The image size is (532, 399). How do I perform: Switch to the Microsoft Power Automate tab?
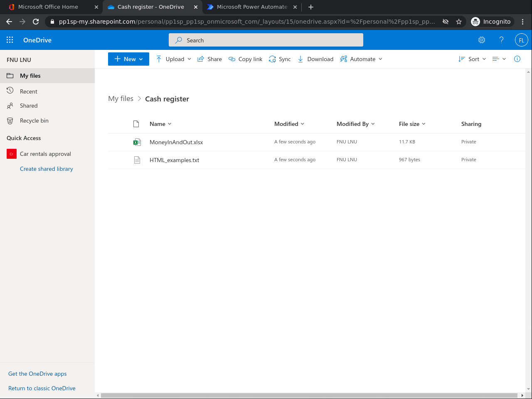252,7
